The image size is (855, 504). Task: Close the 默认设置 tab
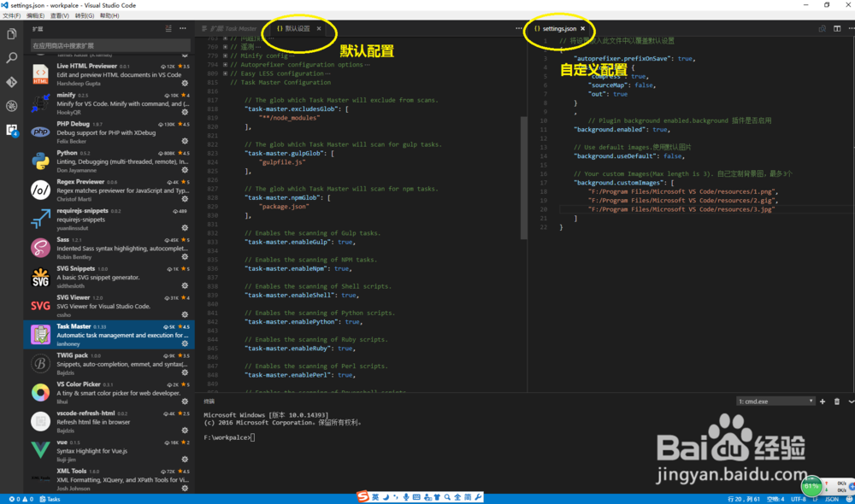coord(319,28)
